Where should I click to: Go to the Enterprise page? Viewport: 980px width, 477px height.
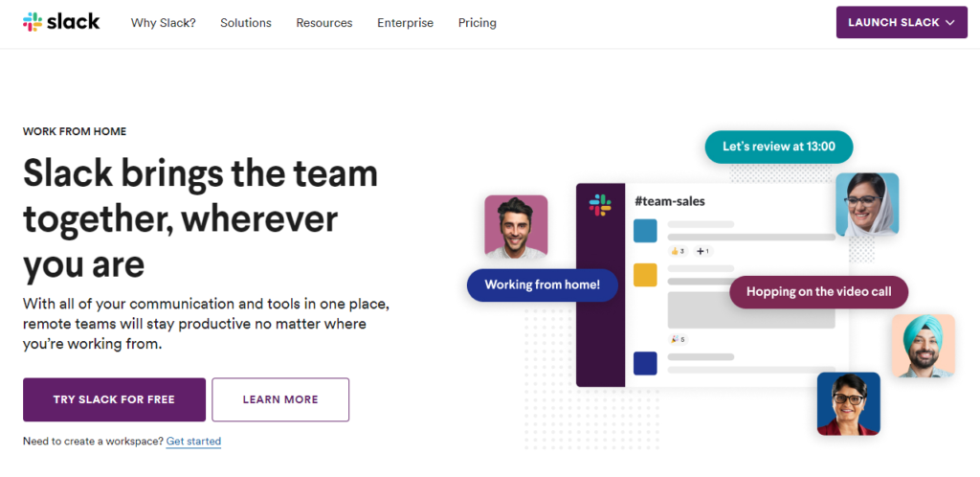tap(405, 23)
